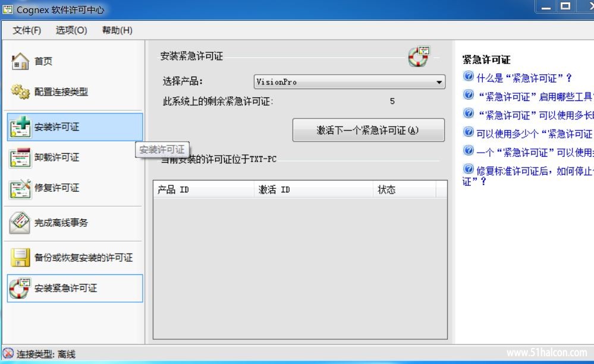594x364 pixels.
Task: Click 激活下一个紧急许可证(A) button
Action: tap(368, 130)
